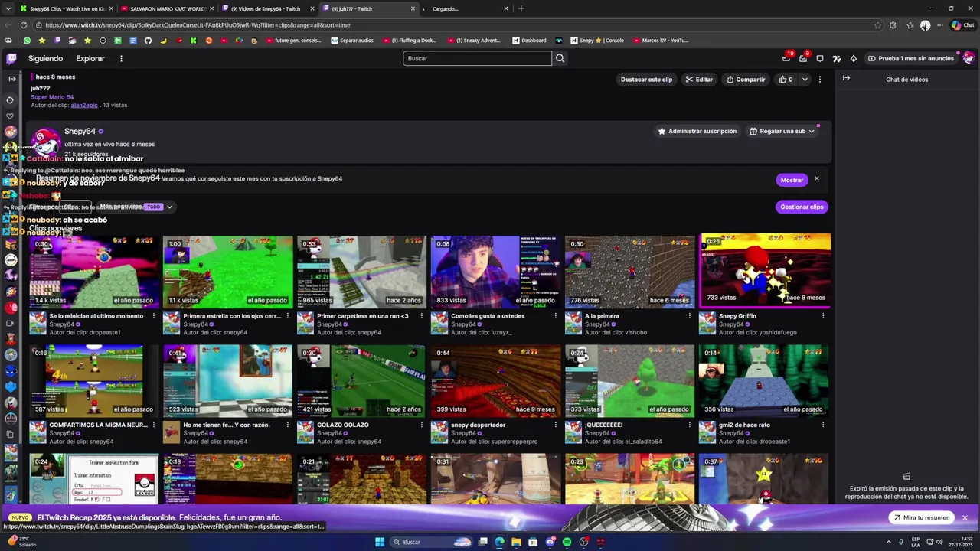The width and height of the screenshot is (980, 551).
Task: Click the Mostrar button
Action: (792, 180)
